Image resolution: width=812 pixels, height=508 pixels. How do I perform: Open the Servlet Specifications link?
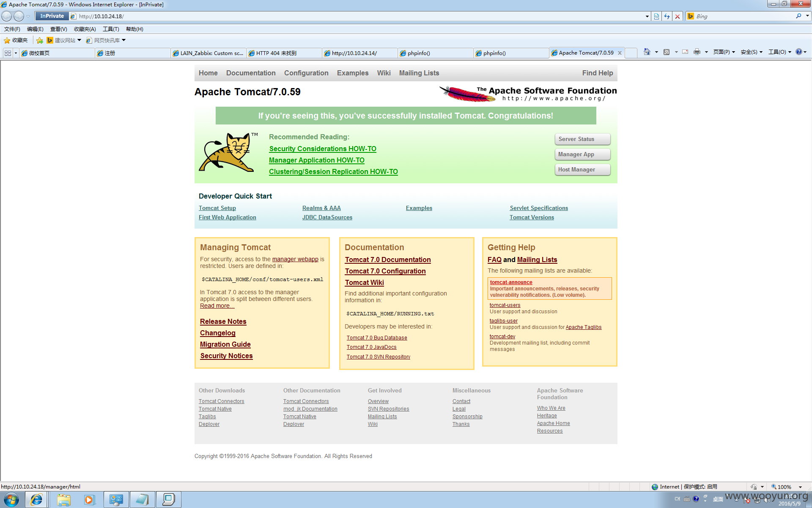click(x=539, y=208)
